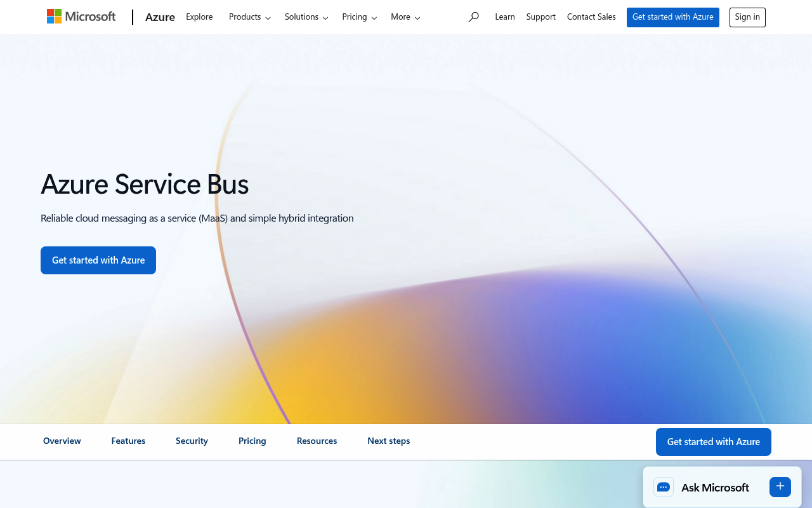Image resolution: width=812 pixels, height=508 pixels.
Task: Open the Support link
Action: [541, 17]
